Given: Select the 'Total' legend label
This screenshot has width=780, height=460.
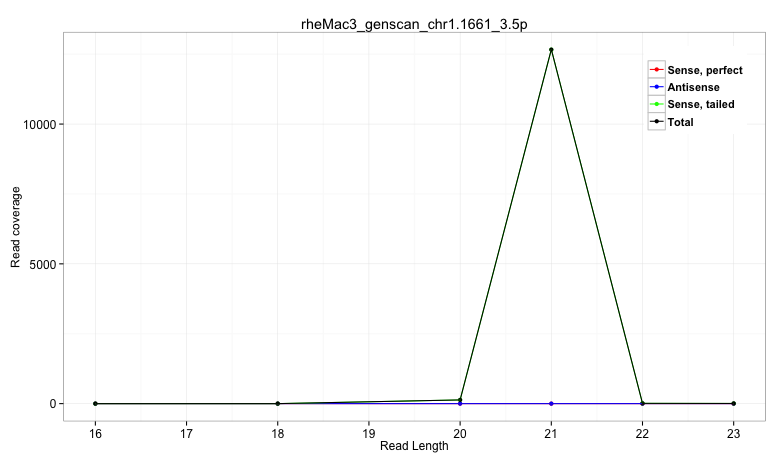Looking at the screenshot, I should coord(680,122).
